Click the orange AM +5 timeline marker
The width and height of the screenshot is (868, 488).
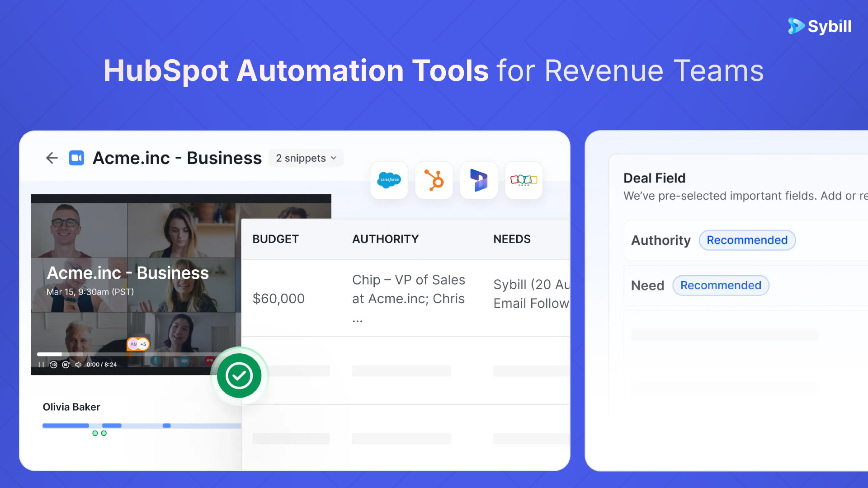click(138, 344)
